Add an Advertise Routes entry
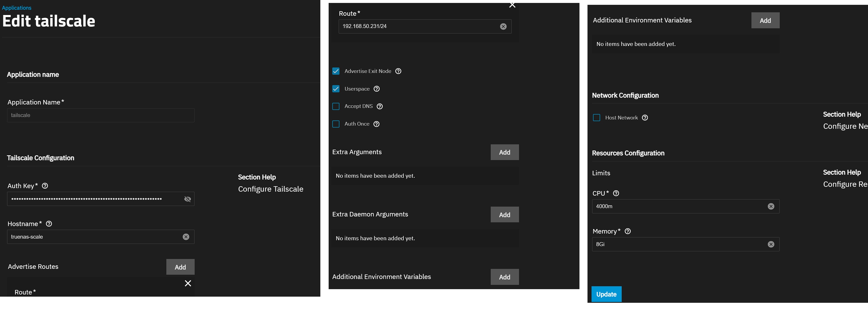 (180, 267)
